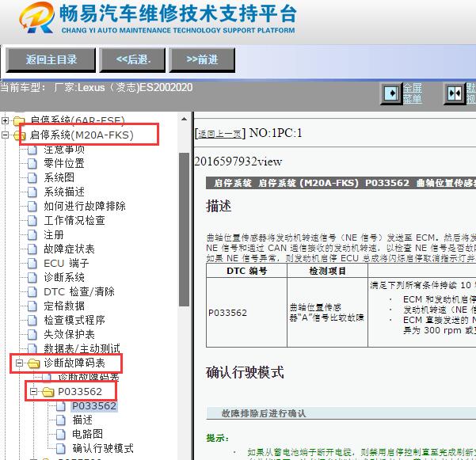This screenshot has height=460, width=476.
Task: Click the 启停系统(M20A-FKS) folder icon
Action: (x=20, y=135)
